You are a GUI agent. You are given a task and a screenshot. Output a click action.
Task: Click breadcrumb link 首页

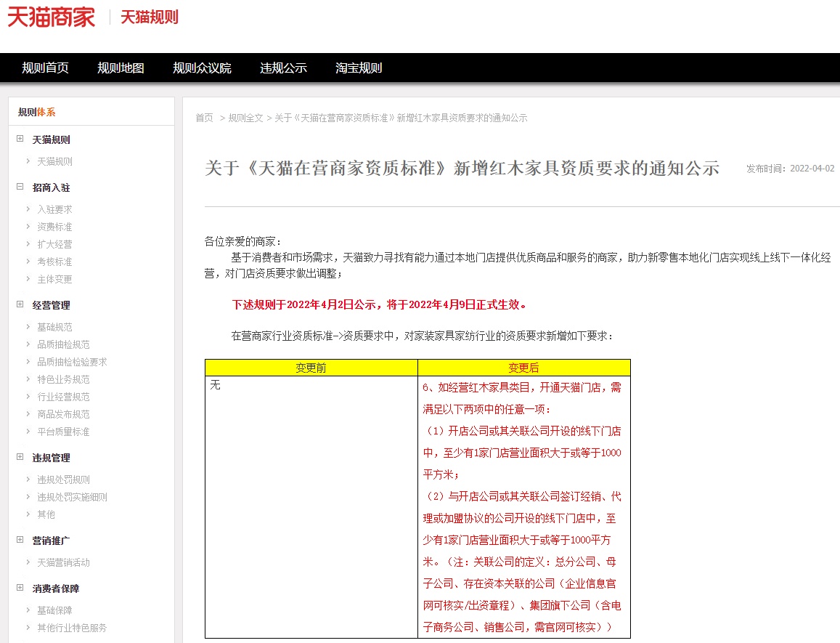[x=204, y=118]
